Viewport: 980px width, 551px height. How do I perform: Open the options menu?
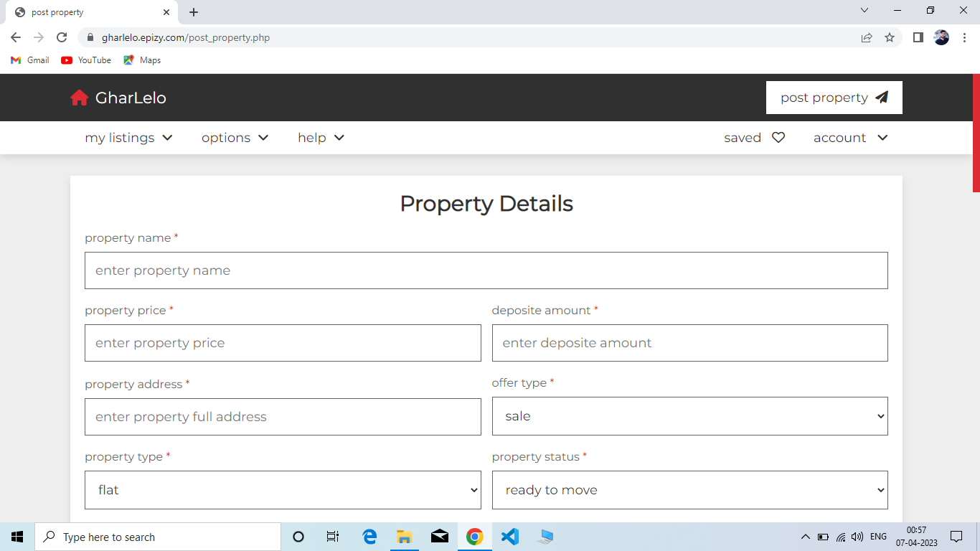coord(235,138)
